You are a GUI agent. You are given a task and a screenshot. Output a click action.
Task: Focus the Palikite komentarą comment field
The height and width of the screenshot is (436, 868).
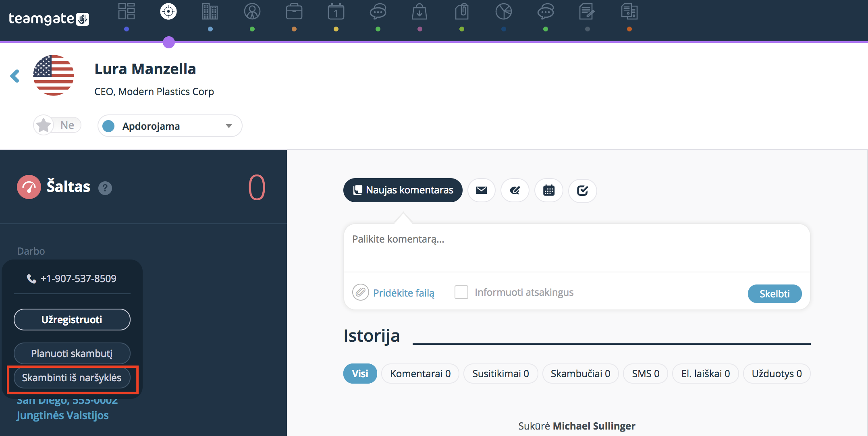(577, 248)
